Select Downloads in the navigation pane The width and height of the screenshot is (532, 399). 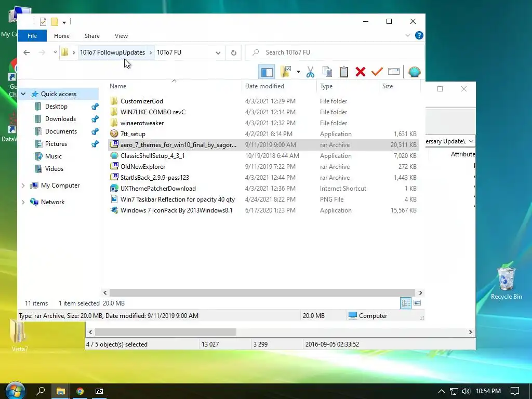[60, 119]
